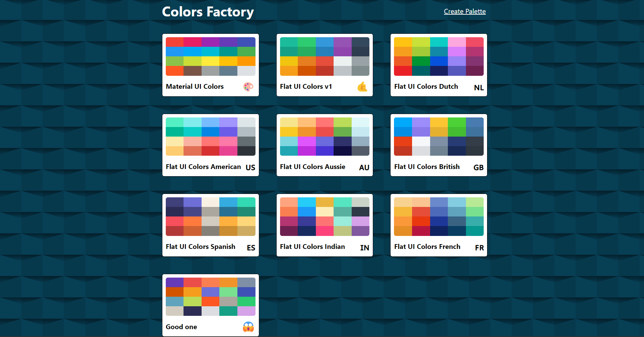Click the AU flag on Flat UI Colors Aussie

click(x=364, y=167)
